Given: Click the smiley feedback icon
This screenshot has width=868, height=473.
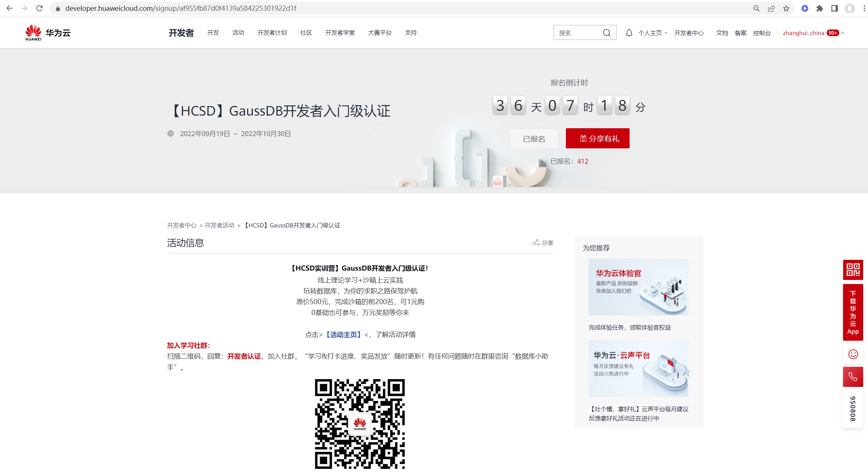Looking at the screenshot, I should pyautogui.click(x=853, y=354).
